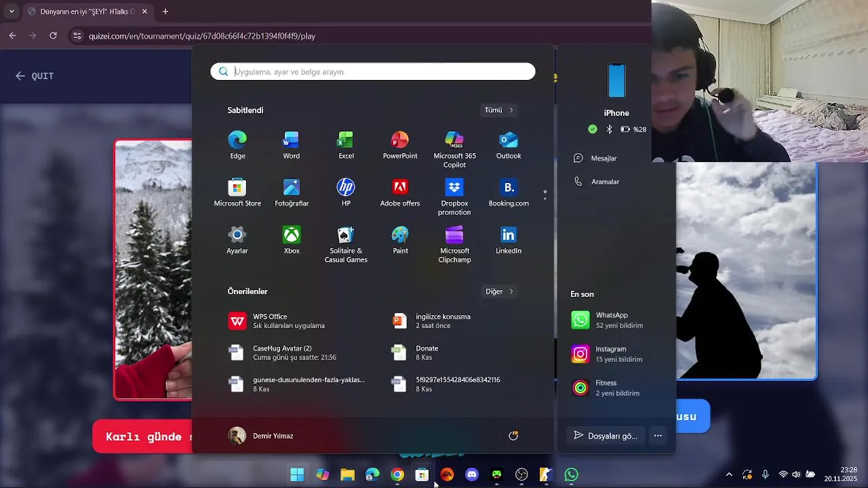This screenshot has height=488, width=868.
Task: Open Solitaire & Casual Games
Action: tap(346, 245)
